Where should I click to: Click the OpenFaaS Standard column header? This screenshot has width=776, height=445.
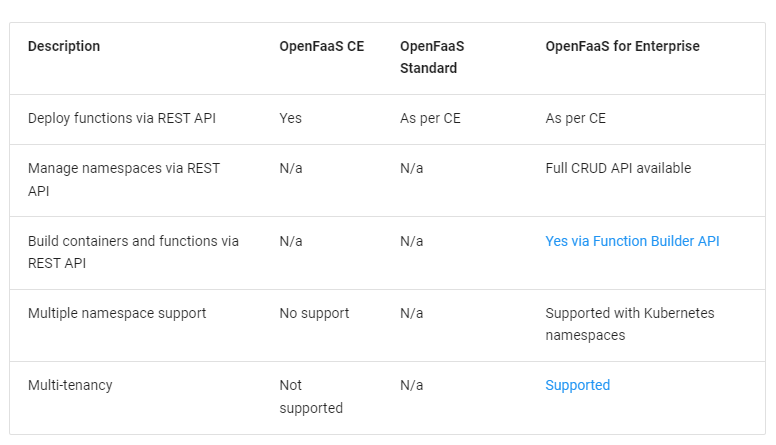click(x=432, y=57)
